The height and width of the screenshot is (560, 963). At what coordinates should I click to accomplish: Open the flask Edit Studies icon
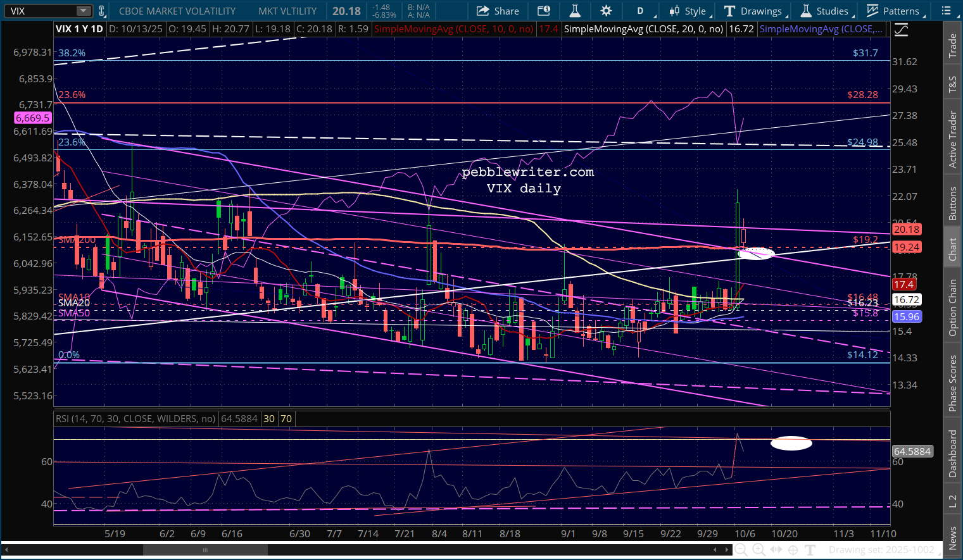(x=575, y=11)
